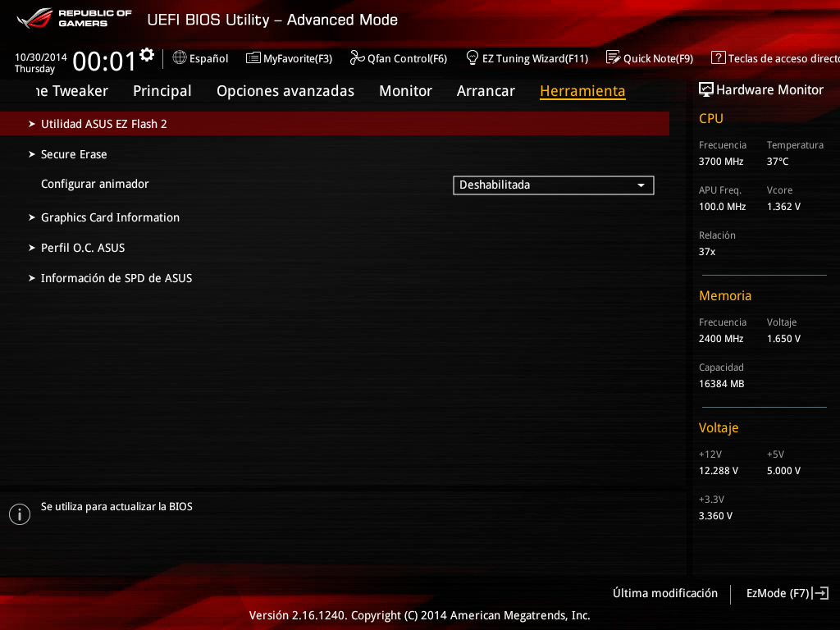Expand the arrow beside Información de SPD
This screenshot has width=840, height=630.
click(x=32, y=278)
